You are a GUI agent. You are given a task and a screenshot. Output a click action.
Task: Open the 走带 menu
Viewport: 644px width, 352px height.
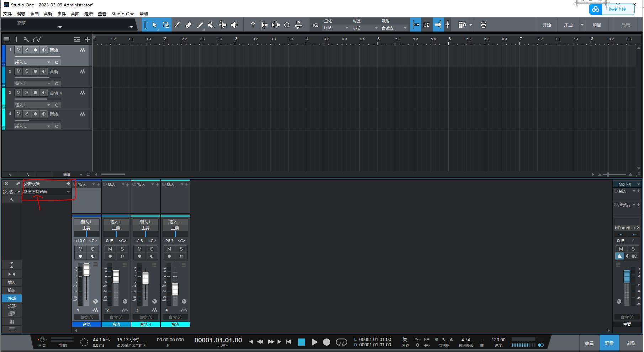tap(89, 14)
